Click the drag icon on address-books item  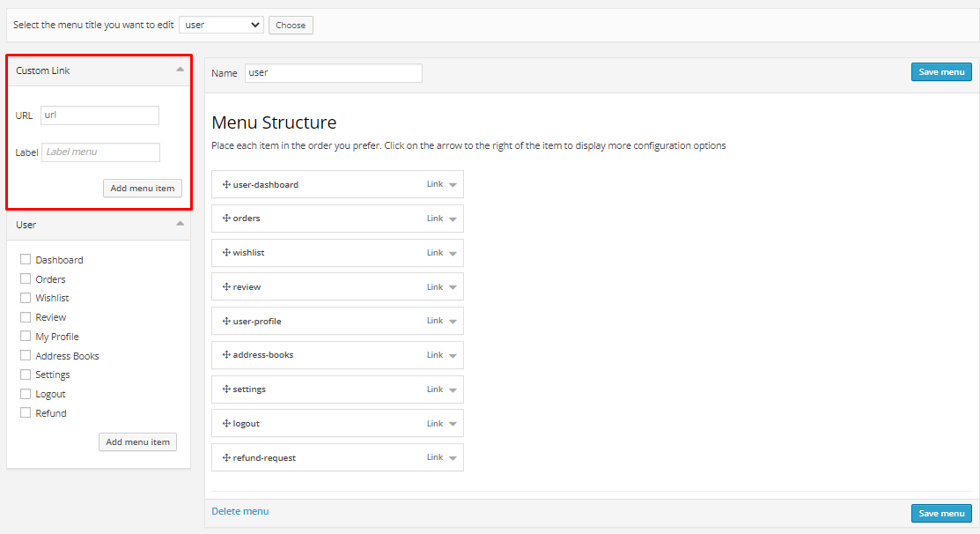coord(226,355)
